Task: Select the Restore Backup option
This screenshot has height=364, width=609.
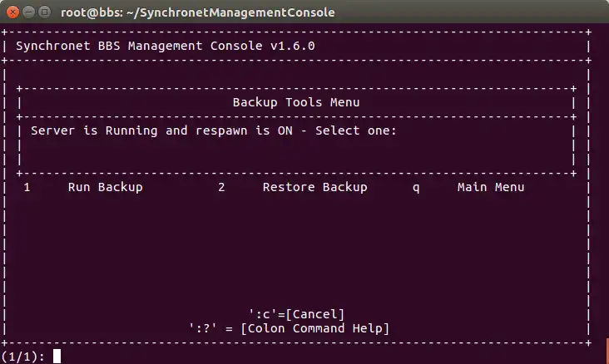Action: [x=314, y=187]
